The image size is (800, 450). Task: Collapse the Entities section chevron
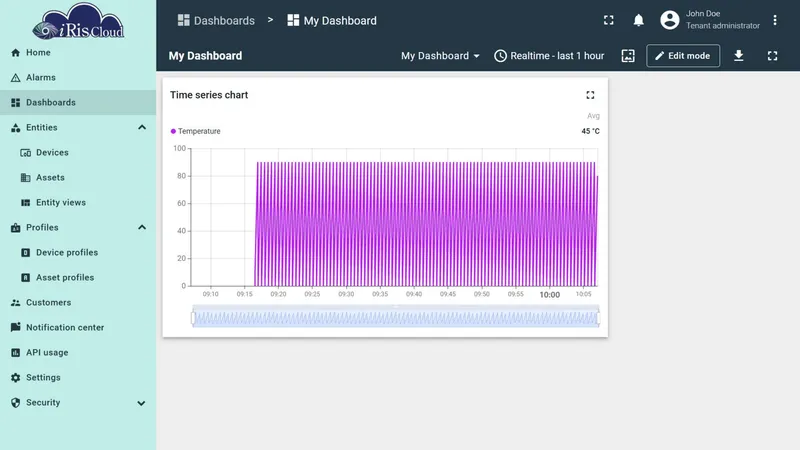point(142,128)
